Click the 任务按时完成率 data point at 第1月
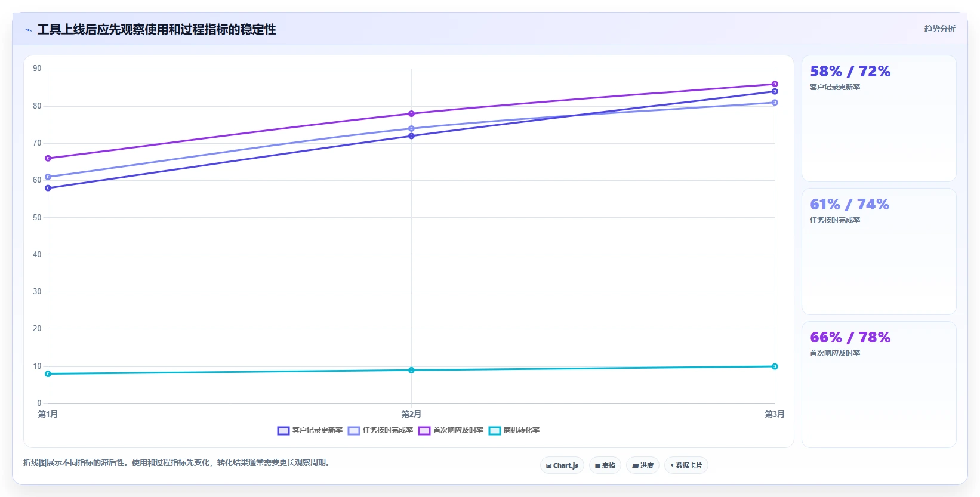This screenshot has width=980, height=497. tap(48, 177)
